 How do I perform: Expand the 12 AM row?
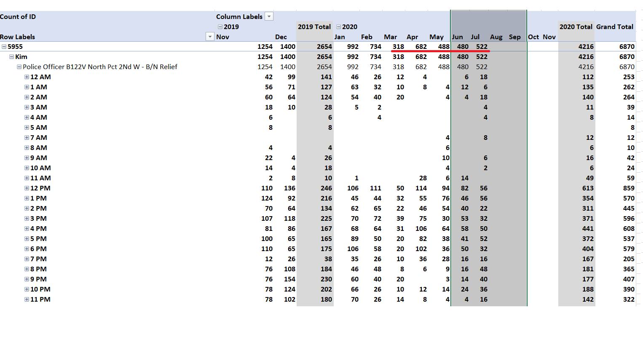(x=27, y=77)
